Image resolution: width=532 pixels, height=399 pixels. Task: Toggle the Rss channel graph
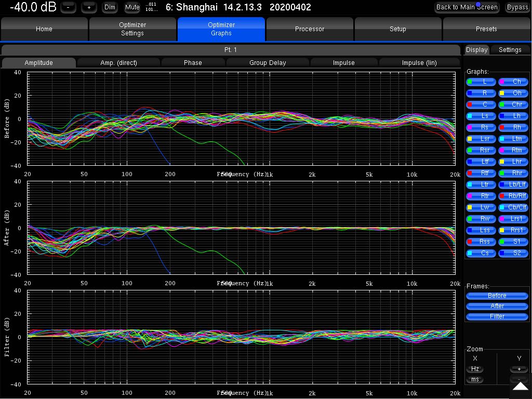click(x=481, y=242)
